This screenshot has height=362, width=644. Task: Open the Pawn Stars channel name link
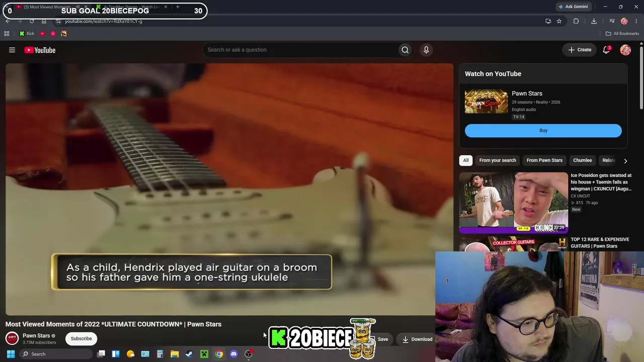click(36, 336)
